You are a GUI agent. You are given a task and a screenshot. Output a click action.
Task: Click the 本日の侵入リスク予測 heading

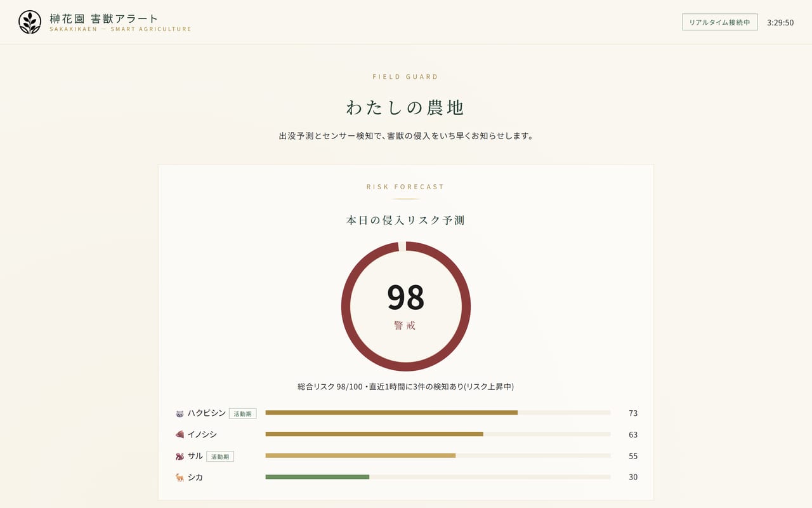pyautogui.click(x=406, y=220)
